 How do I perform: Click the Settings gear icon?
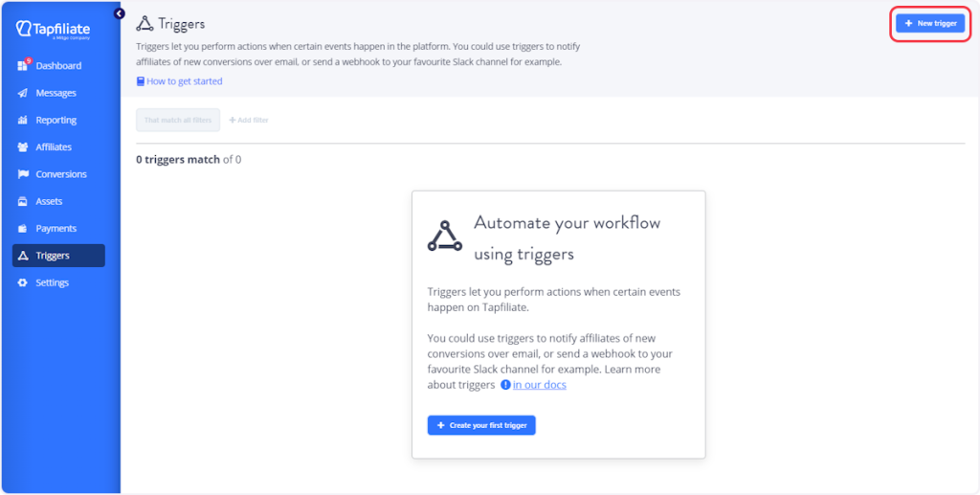[23, 283]
